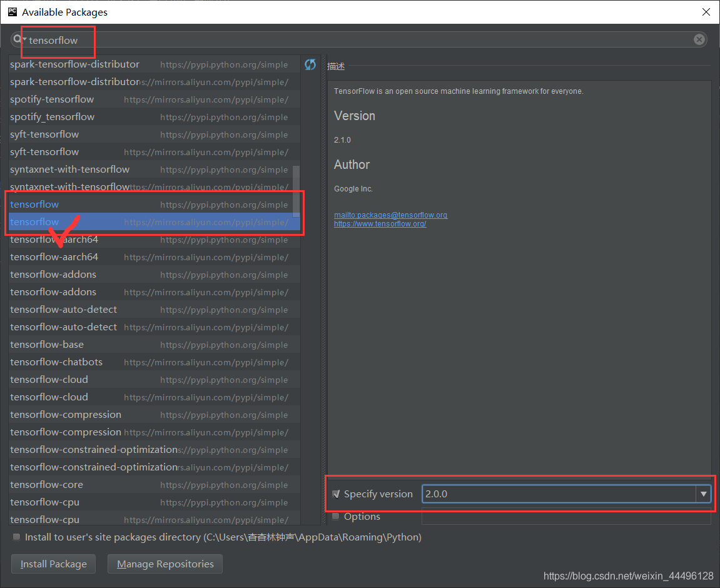The width and height of the screenshot is (720, 588).
Task: Select tensorflow from mirrors.aliyun.com
Action: click(x=155, y=221)
